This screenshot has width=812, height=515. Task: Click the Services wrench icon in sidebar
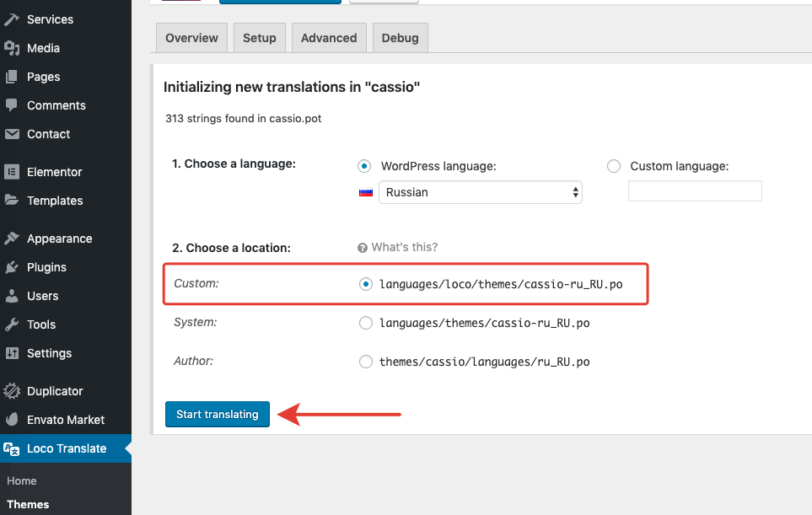(x=12, y=19)
